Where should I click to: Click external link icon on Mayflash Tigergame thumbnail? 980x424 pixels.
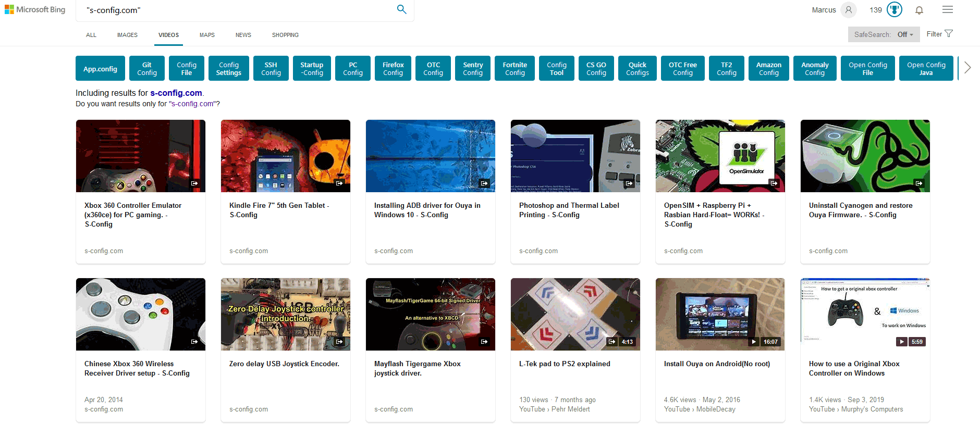coord(484,342)
